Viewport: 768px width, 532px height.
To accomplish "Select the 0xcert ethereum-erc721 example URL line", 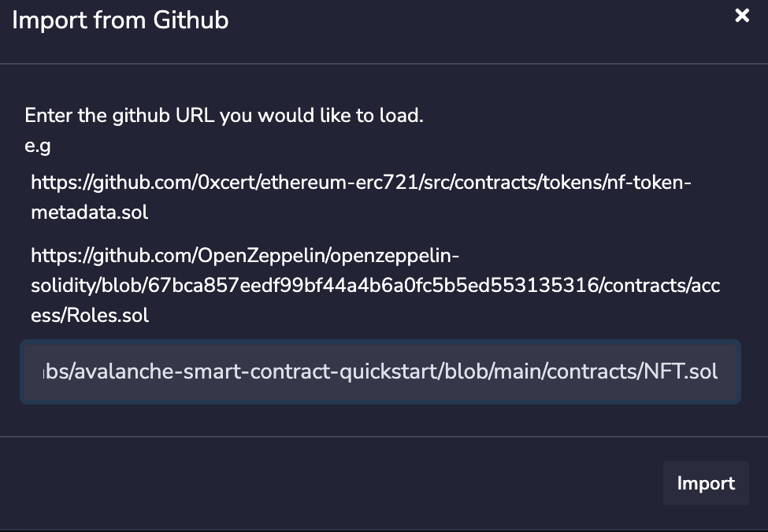I will 361,183.
